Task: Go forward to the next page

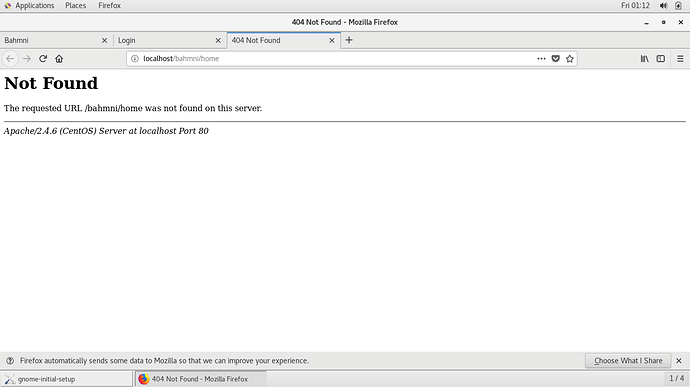Action: (27, 59)
